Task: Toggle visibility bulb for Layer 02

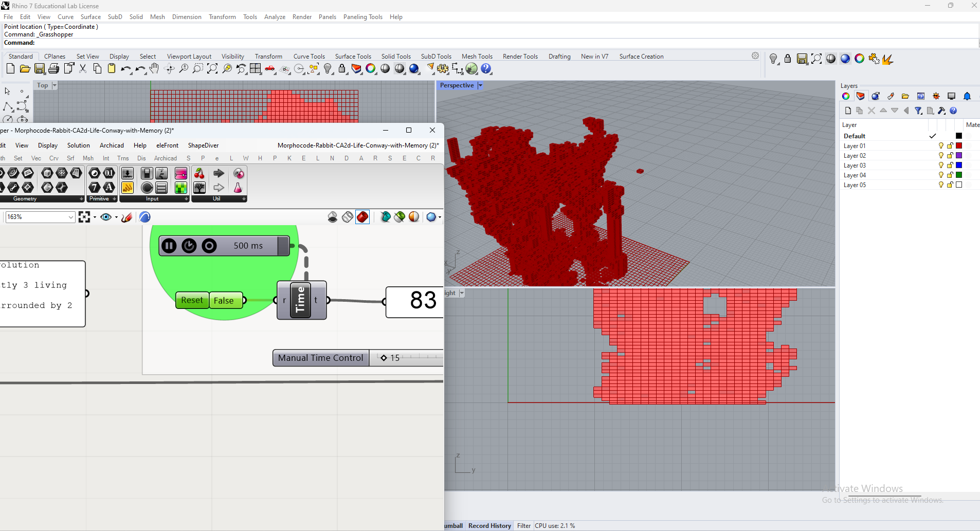Action: 941,156
